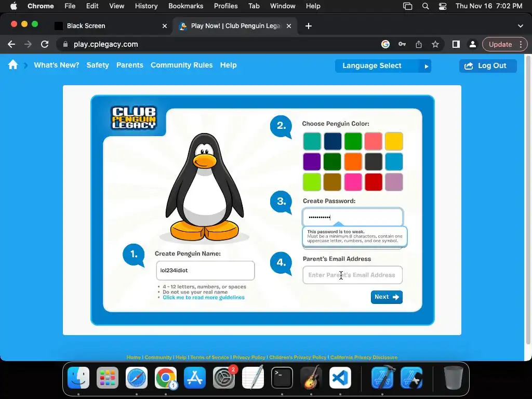
Task: Toggle the Chrome side panel icon
Action: click(456, 44)
